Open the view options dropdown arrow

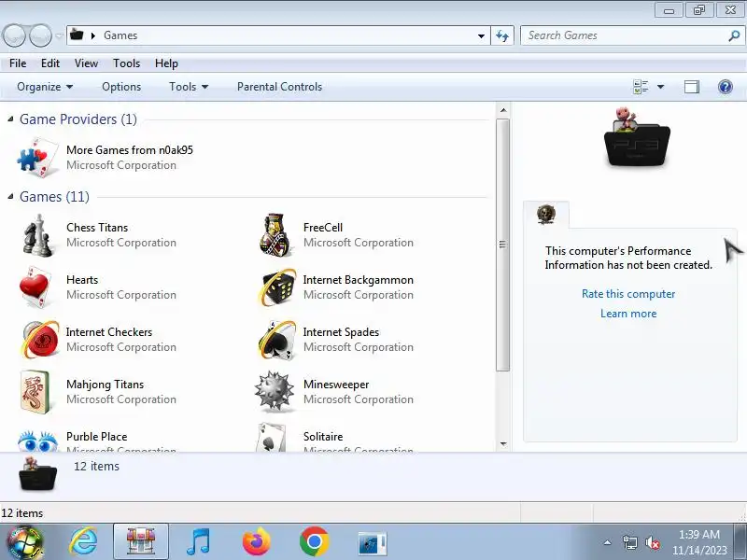660,87
